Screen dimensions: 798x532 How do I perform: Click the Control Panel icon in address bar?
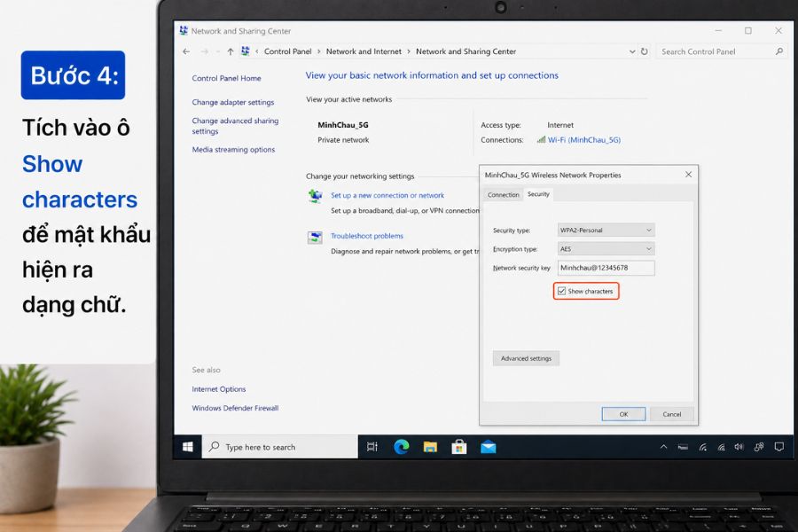246,51
